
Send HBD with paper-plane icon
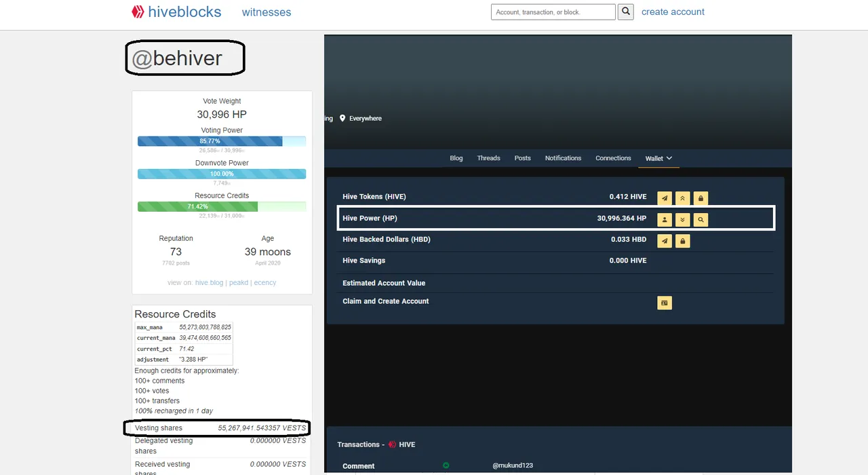(x=665, y=241)
